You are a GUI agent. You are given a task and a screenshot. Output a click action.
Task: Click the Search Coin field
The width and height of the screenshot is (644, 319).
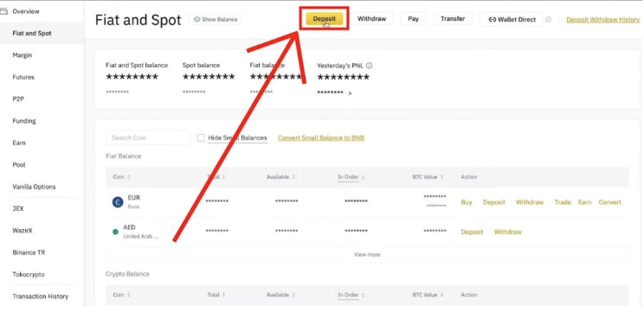[x=148, y=137]
